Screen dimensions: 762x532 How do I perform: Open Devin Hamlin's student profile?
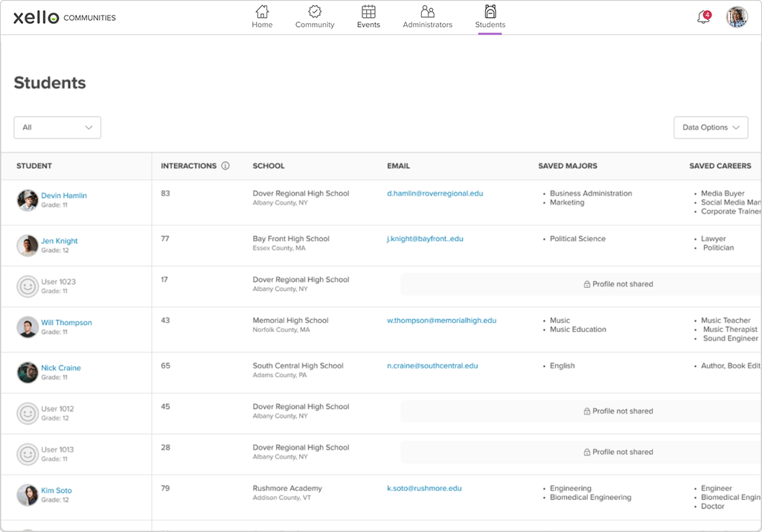point(64,196)
